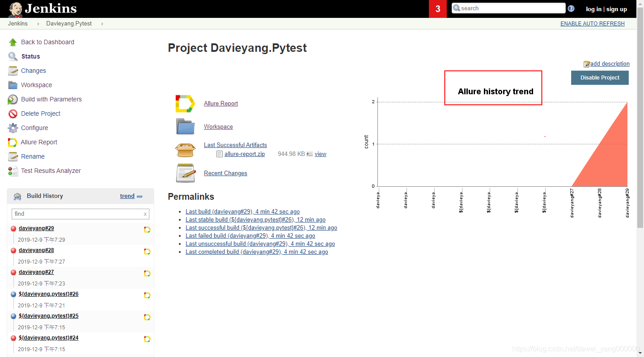
Task: Open Rename in sidebar
Action: [x=33, y=156]
